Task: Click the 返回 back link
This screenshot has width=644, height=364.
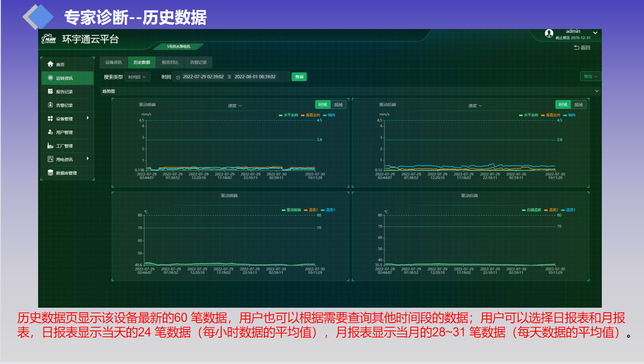Action: tap(582, 48)
